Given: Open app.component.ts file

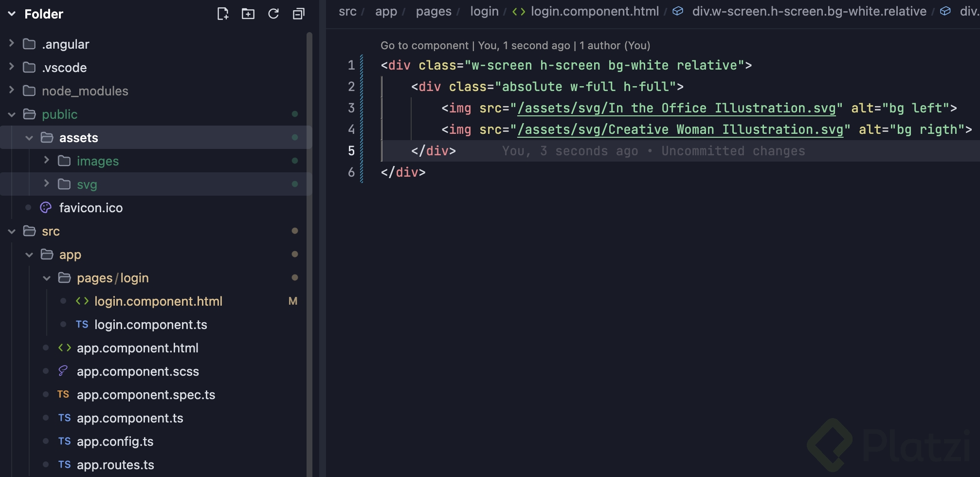Looking at the screenshot, I should pyautogui.click(x=130, y=418).
